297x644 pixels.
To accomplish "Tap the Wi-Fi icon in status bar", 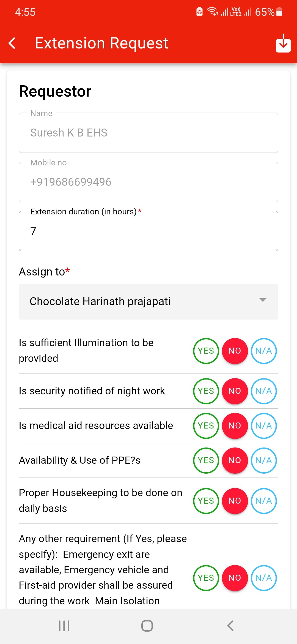I will pos(212,12).
